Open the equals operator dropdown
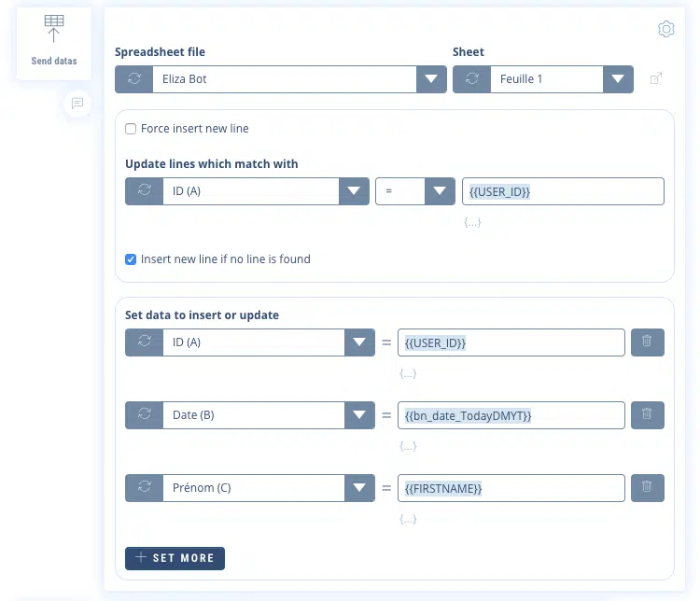700x601 pixels. [x=439, y=191]
